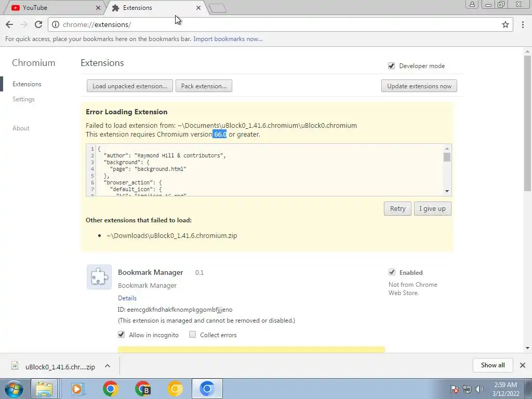Click Error Loading Extension heading
This screenshot has width=532, height=399.
[127, 112]
